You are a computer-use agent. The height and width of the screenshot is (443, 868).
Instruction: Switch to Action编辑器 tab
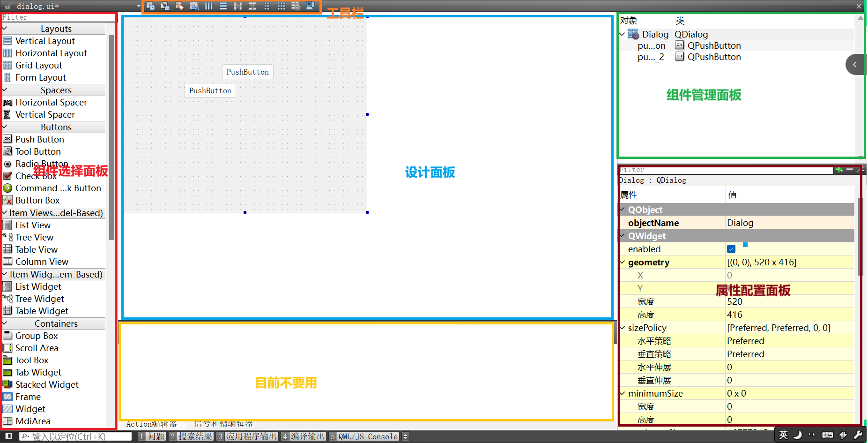point(152,424)
